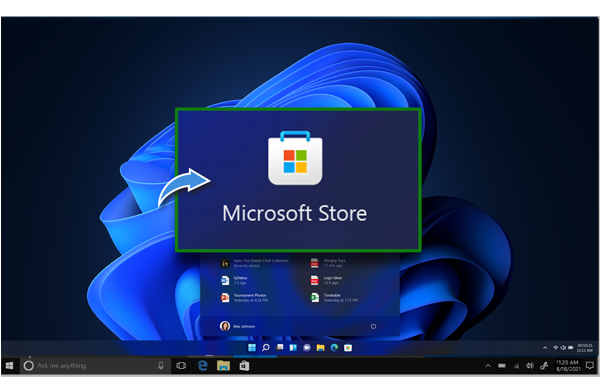Expand hidden icons in the Windows 11 tray
This screenshot has height=392, width=600.
coord(545,348)
